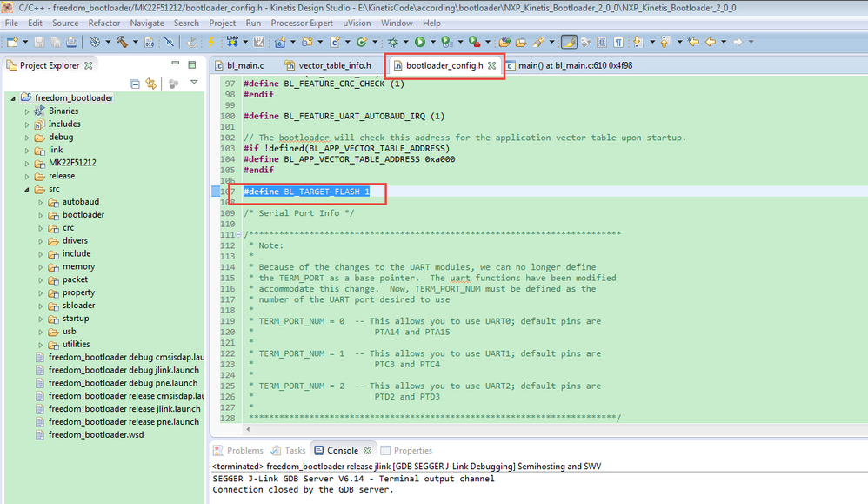868x504 pixels.
Task: Click the green bug Debug icon
Action: 393,42
